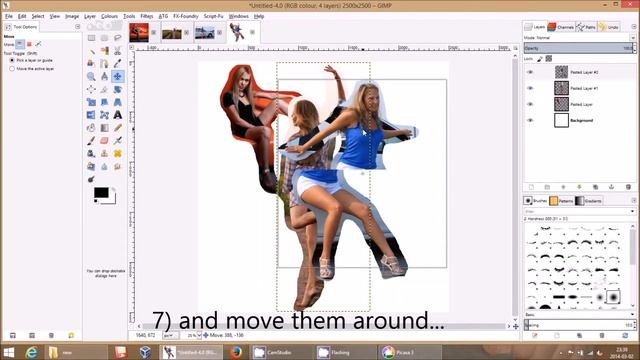Switch to the Patterns tab
Image resolution: width=640 pixels, height=360 pixels.
point(561,201)
